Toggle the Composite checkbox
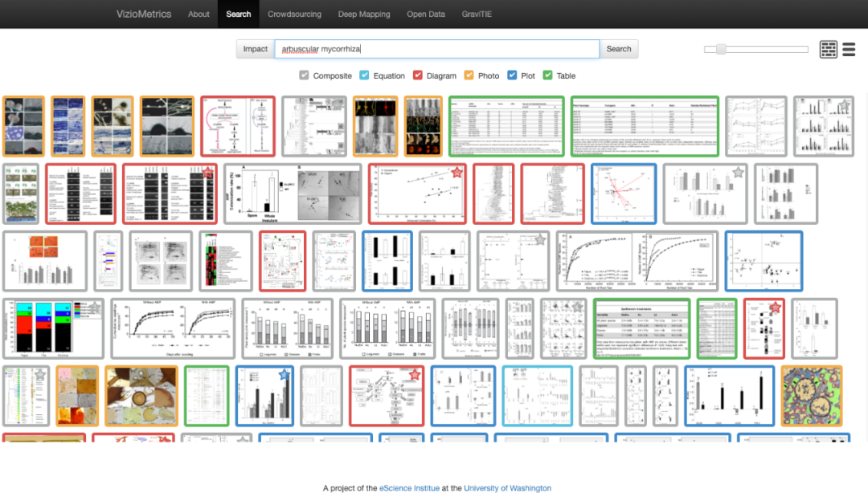This screenshot has width=868, height=497. 304,75
